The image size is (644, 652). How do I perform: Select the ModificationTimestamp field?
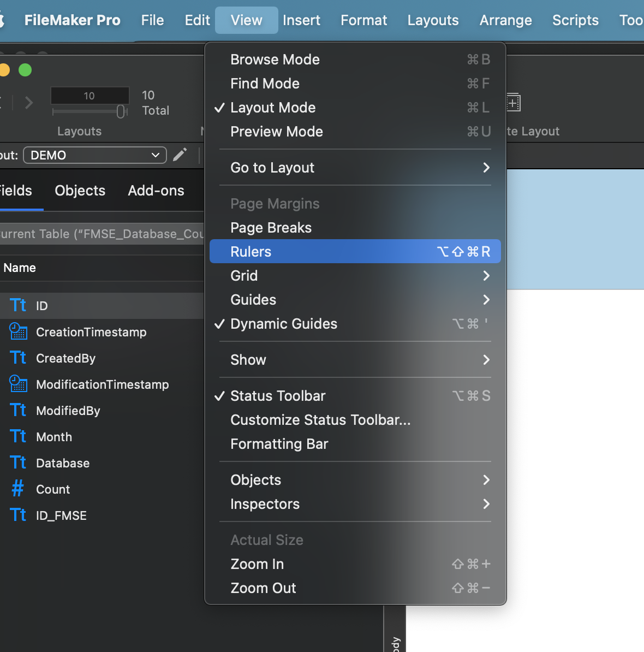click(x=102, y=384)
